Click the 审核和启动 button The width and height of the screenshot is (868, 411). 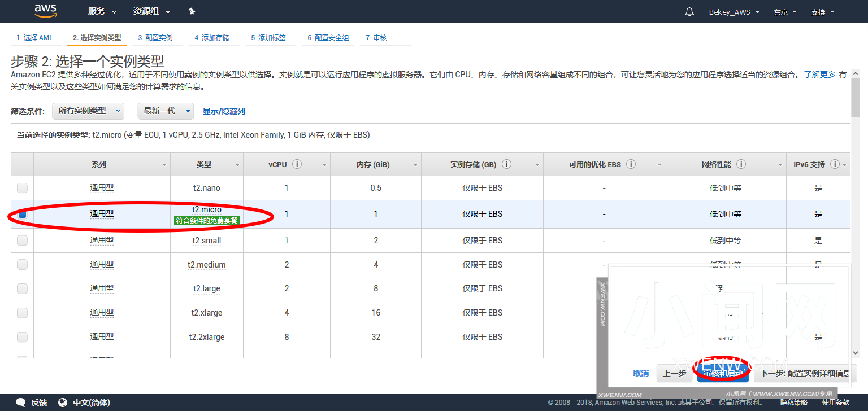pos(723,373)
